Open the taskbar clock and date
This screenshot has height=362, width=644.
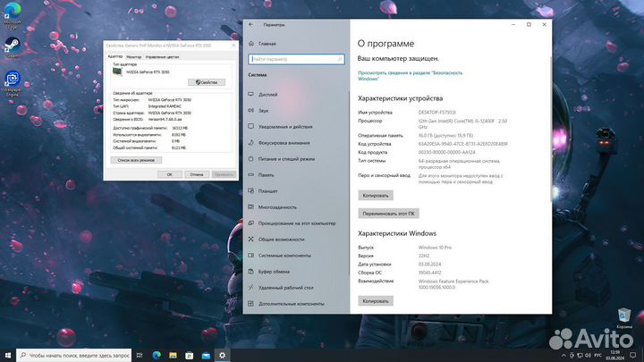[x=614, y=355]
